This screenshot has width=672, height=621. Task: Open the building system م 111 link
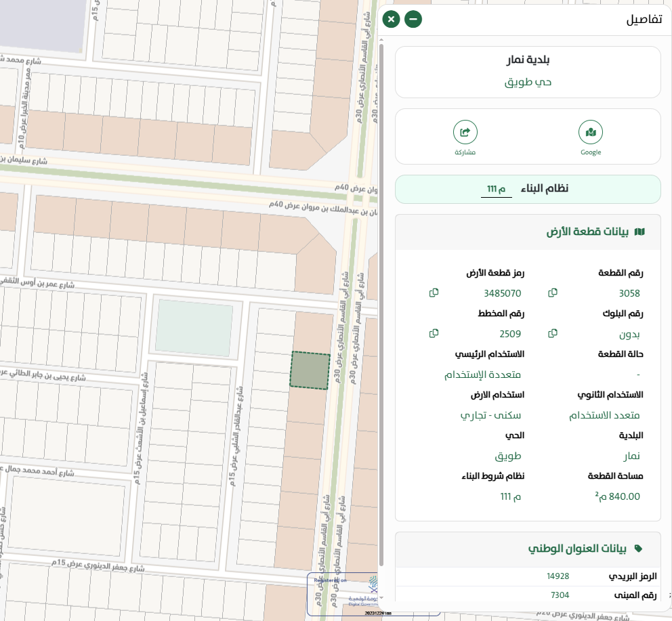[497, 189]
